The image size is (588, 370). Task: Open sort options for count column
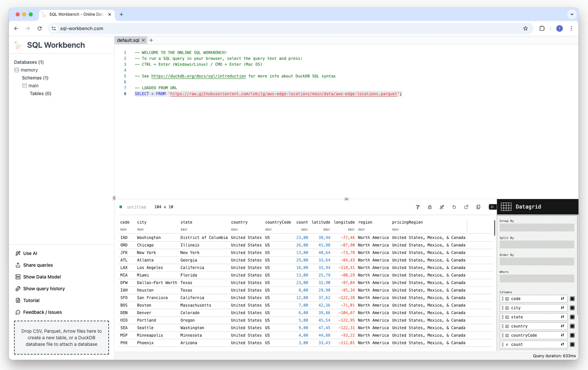[562, 344]
